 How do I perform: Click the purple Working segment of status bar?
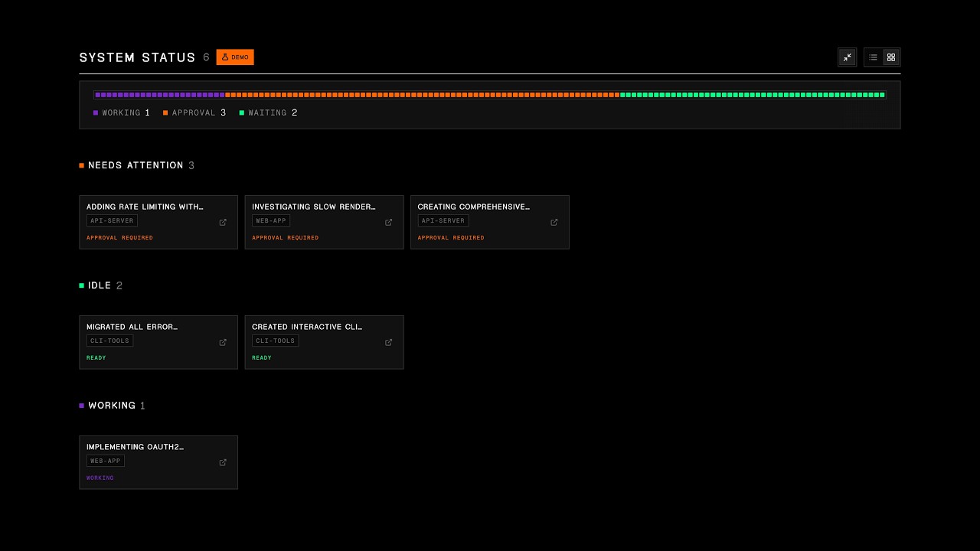(x=160, y=95)
